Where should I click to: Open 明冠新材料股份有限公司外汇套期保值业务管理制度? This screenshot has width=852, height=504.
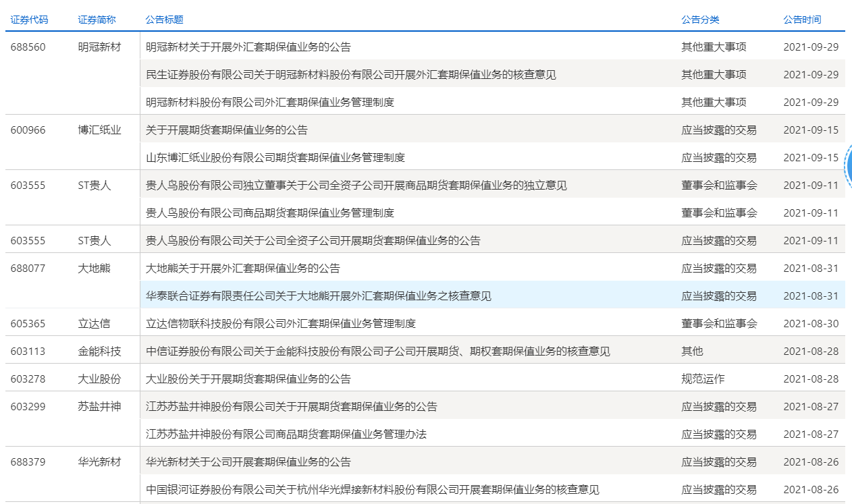(x=270, y=103)
